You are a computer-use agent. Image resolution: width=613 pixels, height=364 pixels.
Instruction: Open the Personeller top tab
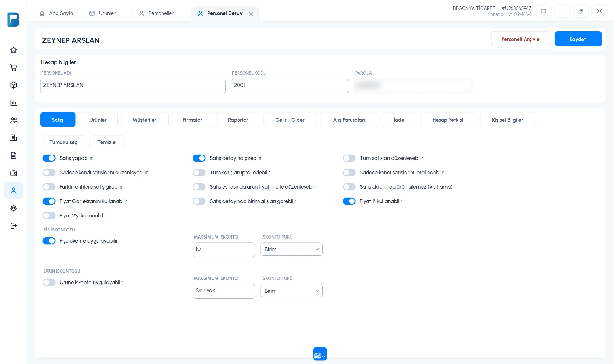click(x=156, y=13)
